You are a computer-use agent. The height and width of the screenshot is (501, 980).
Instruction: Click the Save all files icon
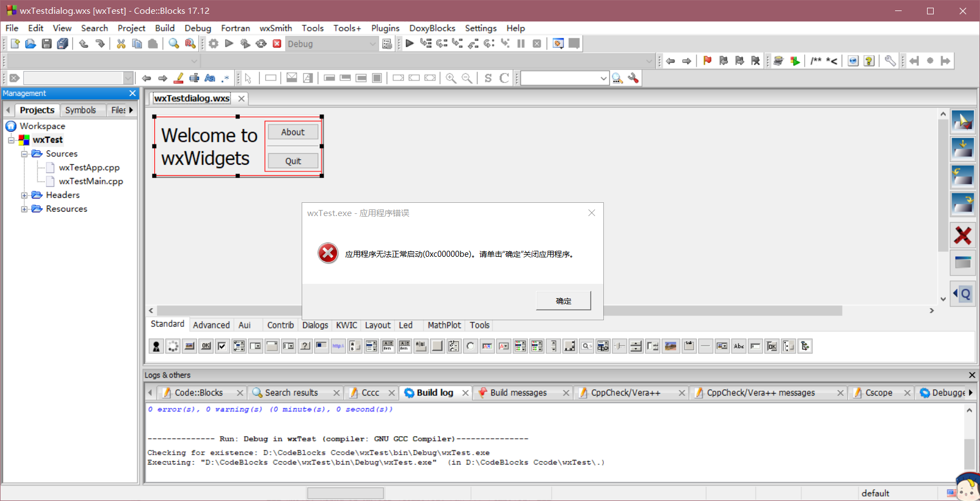[63, 44]
